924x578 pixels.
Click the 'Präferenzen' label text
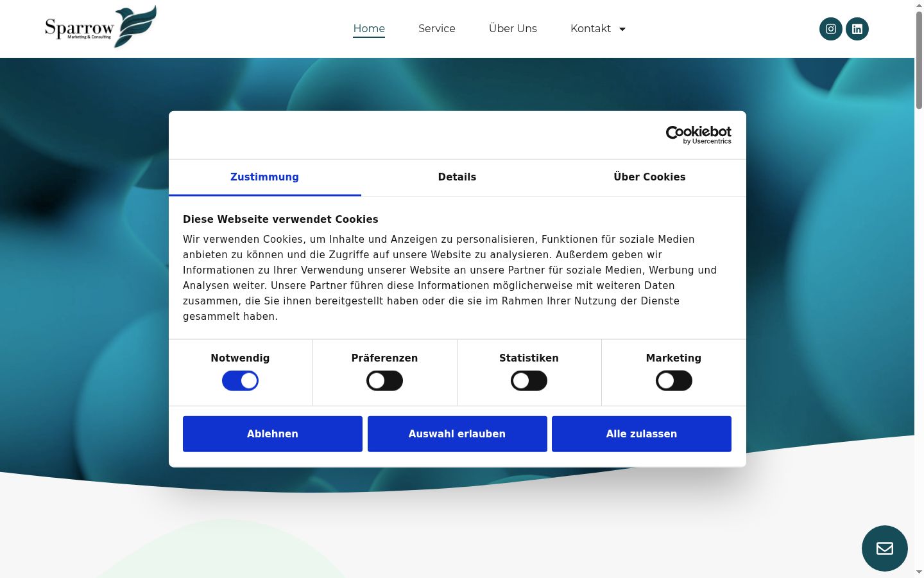(x=384, y=358)
